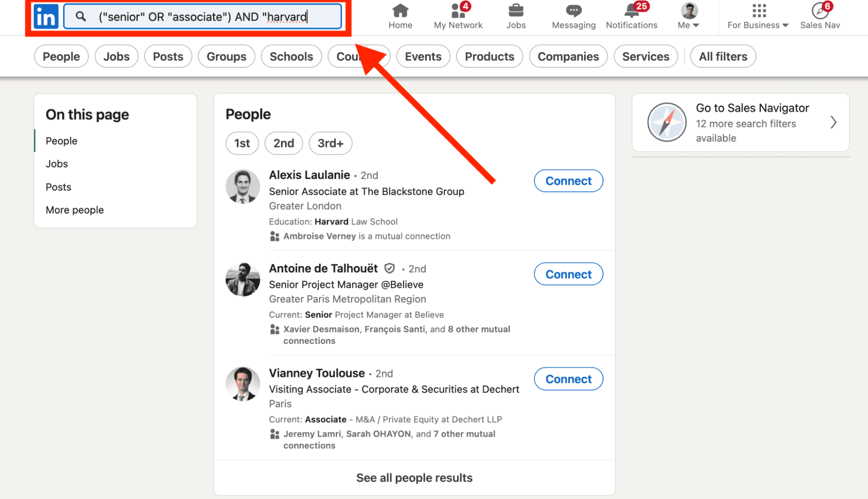Open Sales Nav compass icon in navbar
This screenshot has width=868, height=499.
[820, 10]
